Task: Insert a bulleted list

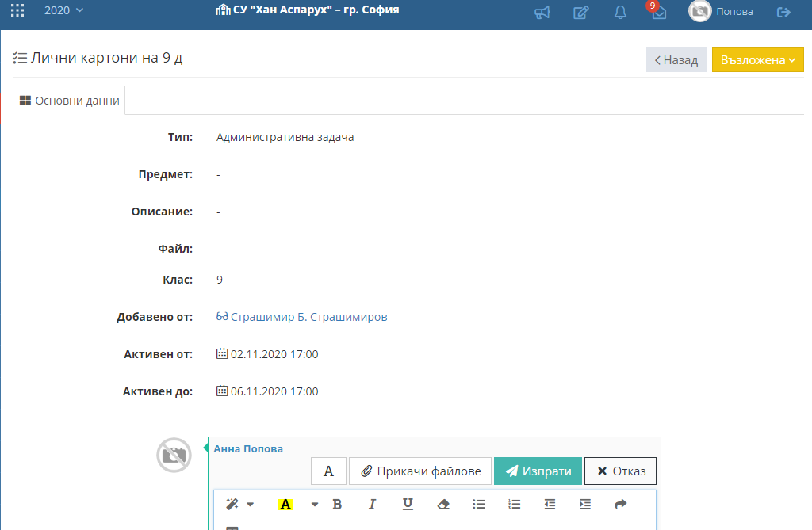Action: (x=478, y=504)
